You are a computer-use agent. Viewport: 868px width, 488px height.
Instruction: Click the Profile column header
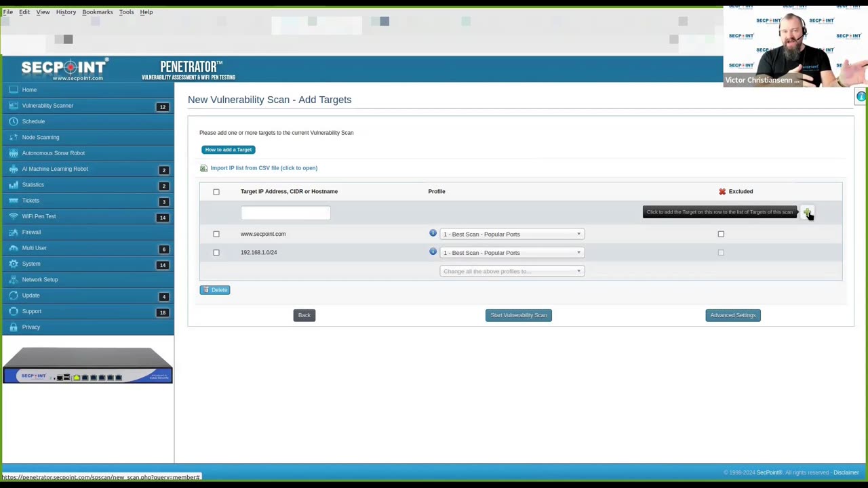click(x=437, y=192)
